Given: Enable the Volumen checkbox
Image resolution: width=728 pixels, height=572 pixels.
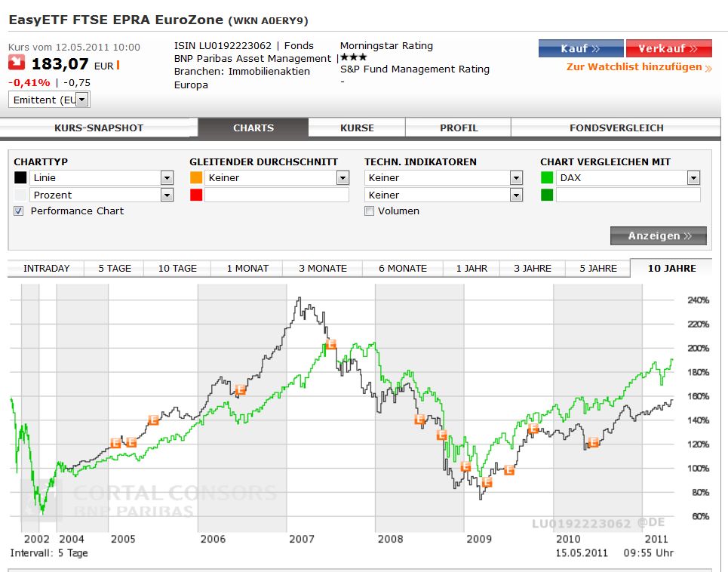Looking at the screenshot, I should pos(369,211).
